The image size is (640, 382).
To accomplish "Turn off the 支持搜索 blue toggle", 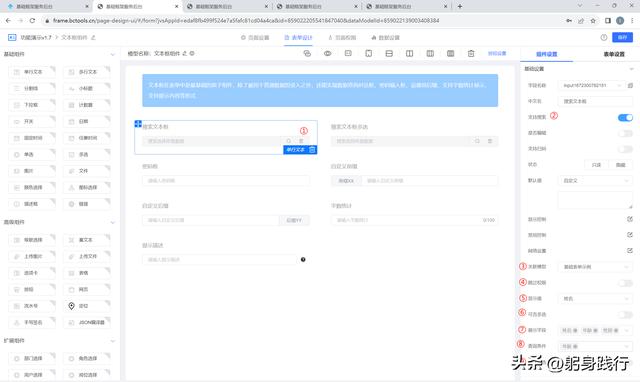I will click(625, 118).
